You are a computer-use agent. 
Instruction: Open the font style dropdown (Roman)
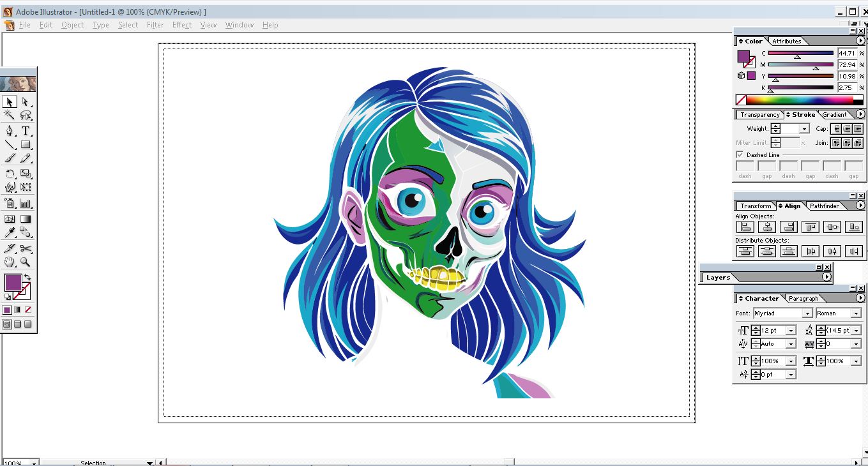pyautogui.click(x=857, y=313)
